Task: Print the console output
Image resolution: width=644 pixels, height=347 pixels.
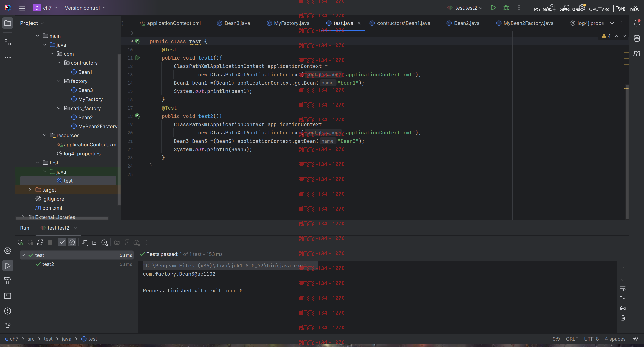Action: click(623, 308)
